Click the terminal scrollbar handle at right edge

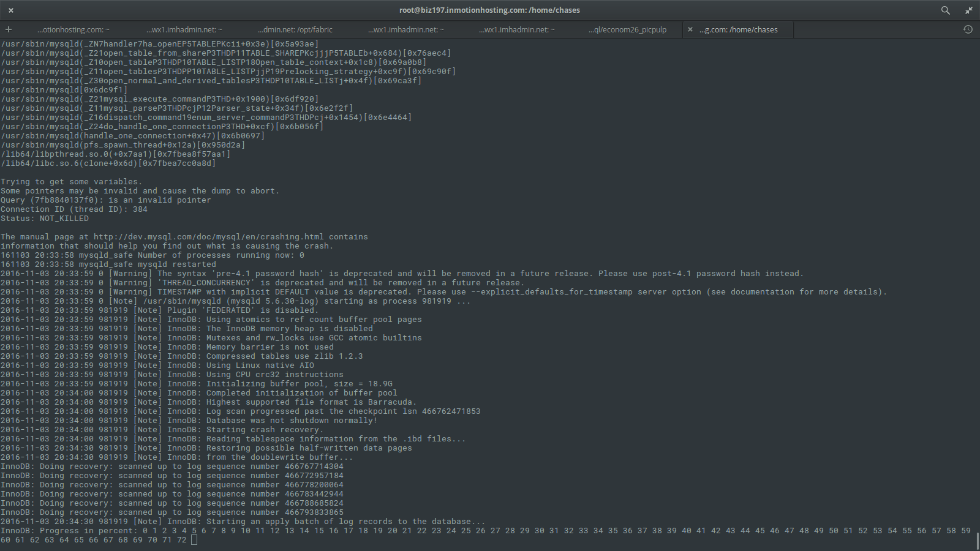click(x=977, y=541)
